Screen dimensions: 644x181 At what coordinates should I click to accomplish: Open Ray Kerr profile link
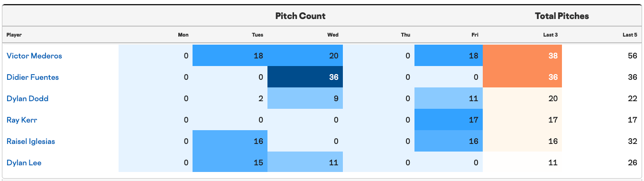pos(22,120)
